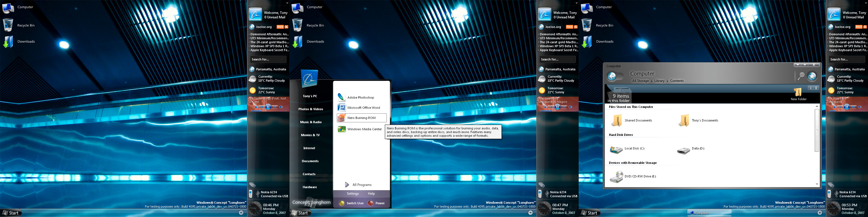Image resolution: width=868 pixels, height=217 pixels.
Task: Open Tony's PC in the Start menu
Action: tap(310, 96)
